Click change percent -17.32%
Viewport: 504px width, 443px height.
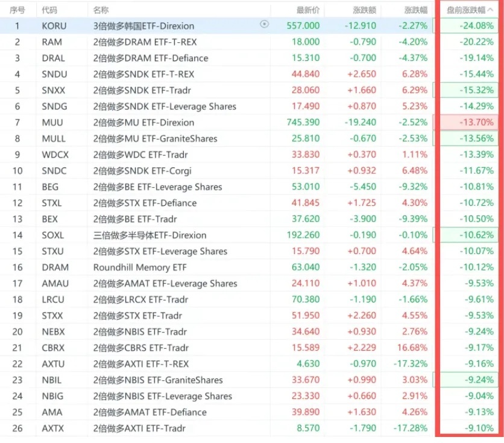click(411, 363)
